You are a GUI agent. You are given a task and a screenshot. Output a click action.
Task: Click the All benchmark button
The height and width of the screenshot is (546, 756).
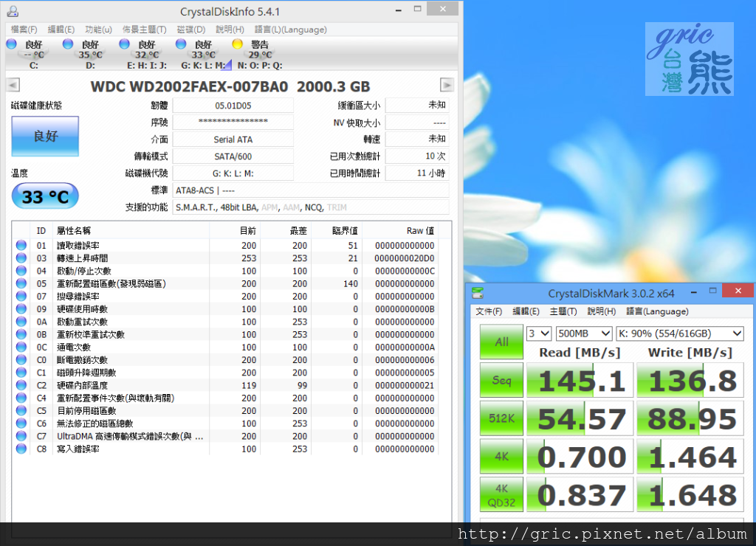pyautogui.click(x=501, y=342)
